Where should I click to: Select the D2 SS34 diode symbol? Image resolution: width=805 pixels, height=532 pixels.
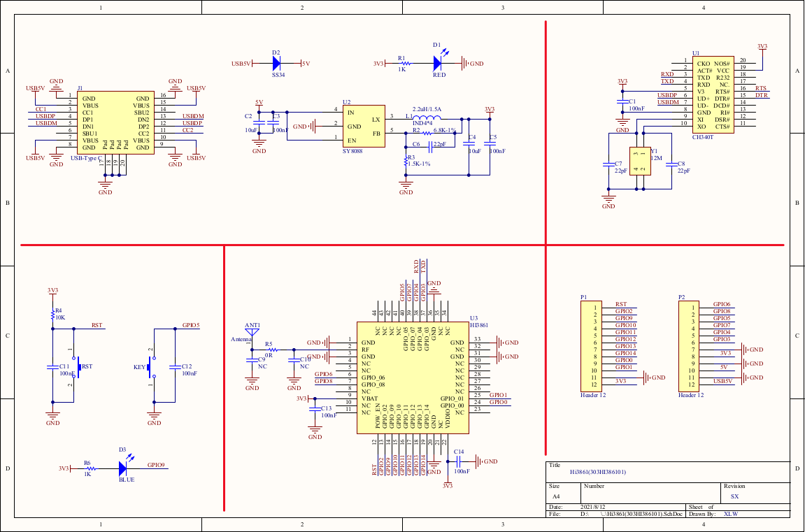coord(276,63)
